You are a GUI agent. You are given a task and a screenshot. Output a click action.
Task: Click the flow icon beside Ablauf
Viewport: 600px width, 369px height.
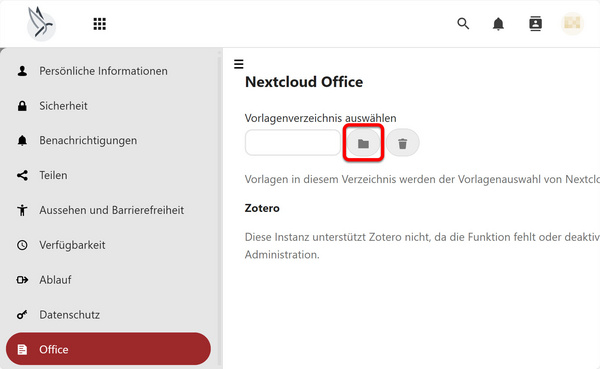tap(22, 280)
